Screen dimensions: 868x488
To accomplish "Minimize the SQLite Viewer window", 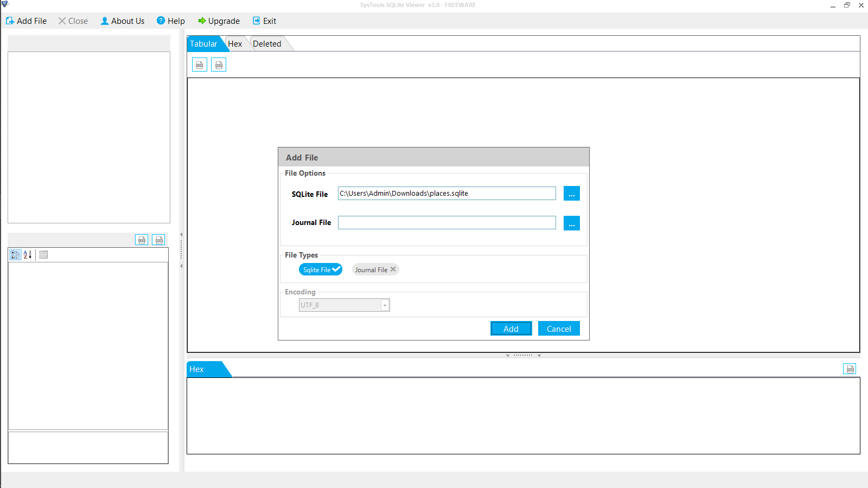I will 833,5.
